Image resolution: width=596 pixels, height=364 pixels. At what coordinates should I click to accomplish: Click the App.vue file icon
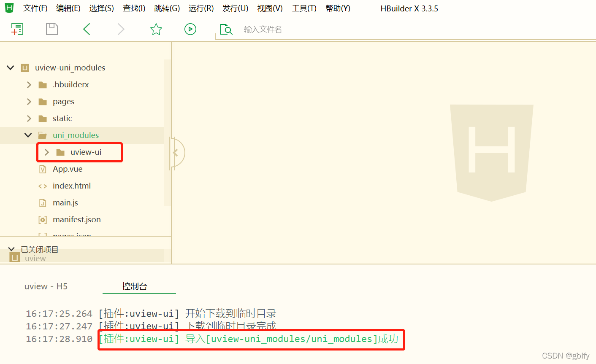pos(43,169)
